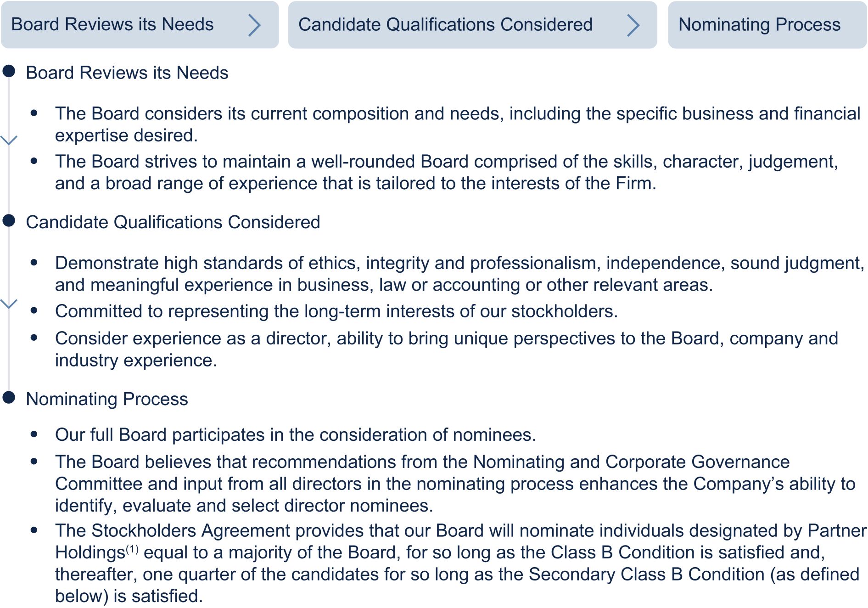868x608 pixels.
Task: Collapse section using first down chevron on timeline
Action: (9, 140)
